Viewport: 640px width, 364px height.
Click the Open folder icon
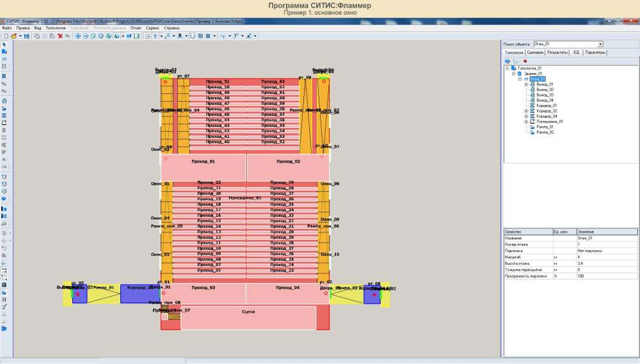(13, 36)
